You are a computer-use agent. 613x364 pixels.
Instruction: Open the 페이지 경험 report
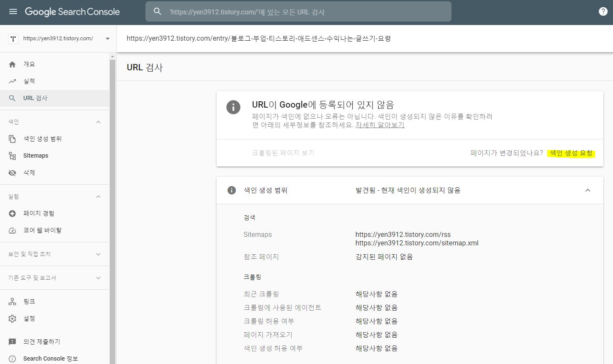tap(54, 214)
